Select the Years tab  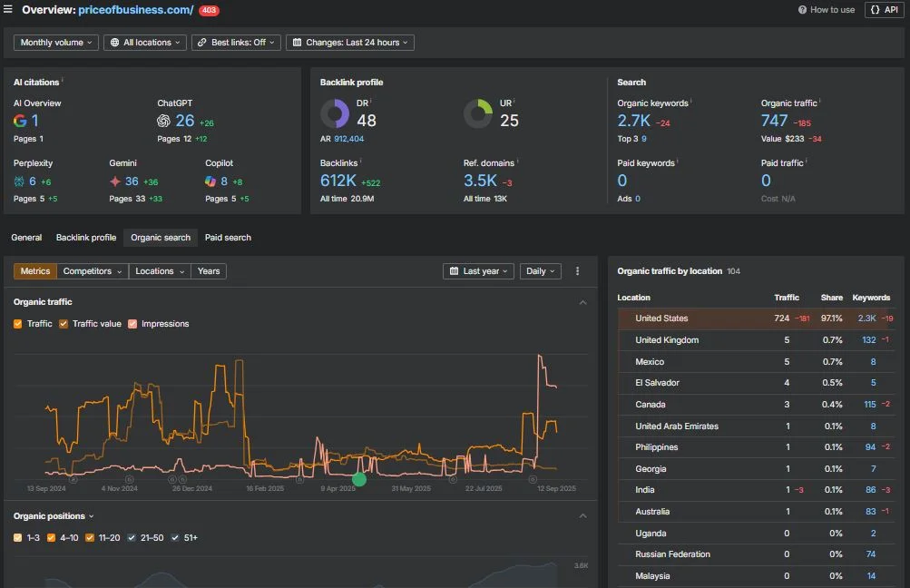[x=209, y=271]
